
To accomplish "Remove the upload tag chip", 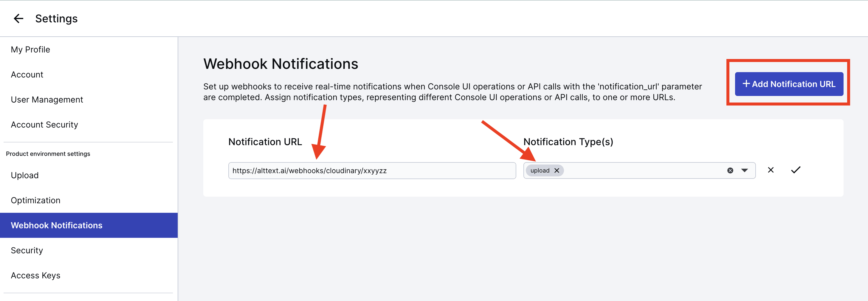I will click(557, 170).
